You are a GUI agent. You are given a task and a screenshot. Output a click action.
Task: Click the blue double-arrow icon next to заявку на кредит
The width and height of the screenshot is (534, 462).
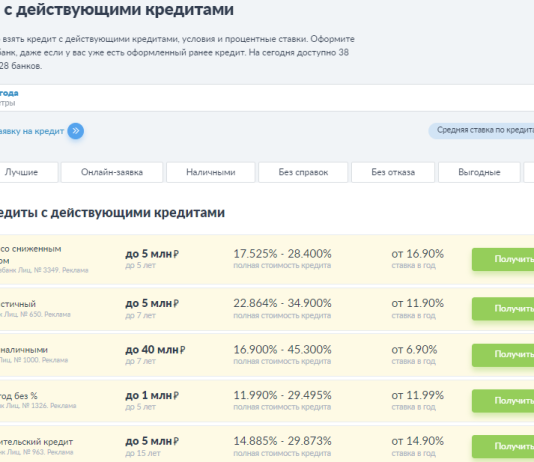76,131
